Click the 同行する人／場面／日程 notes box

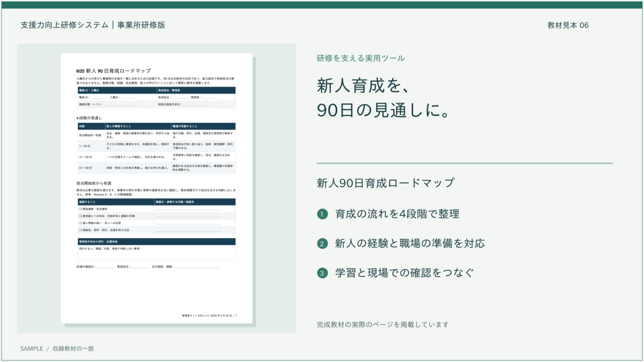tap(156, 252)
